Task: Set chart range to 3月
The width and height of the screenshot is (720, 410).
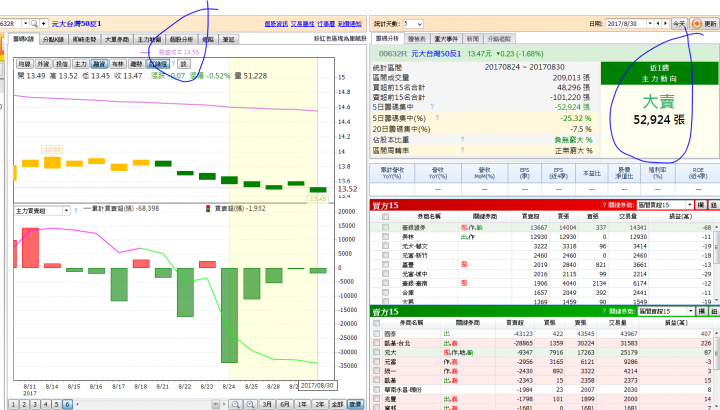Action: coord(267,404)
